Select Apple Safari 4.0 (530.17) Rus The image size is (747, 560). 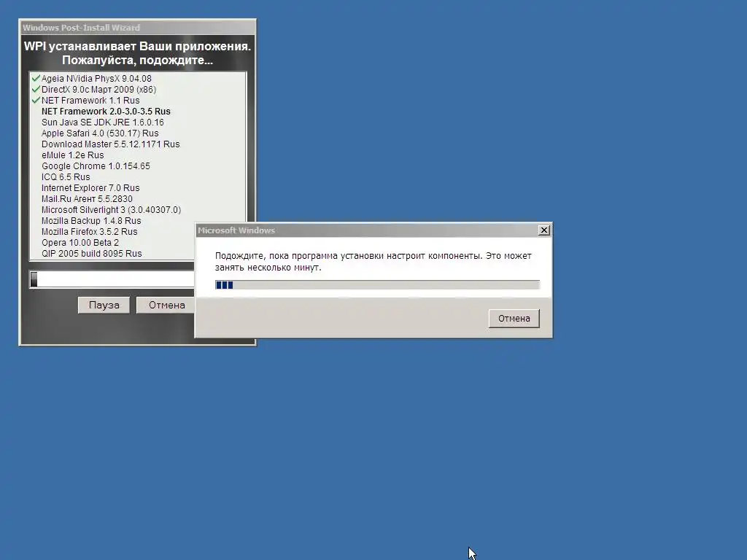tap(100, 133)
